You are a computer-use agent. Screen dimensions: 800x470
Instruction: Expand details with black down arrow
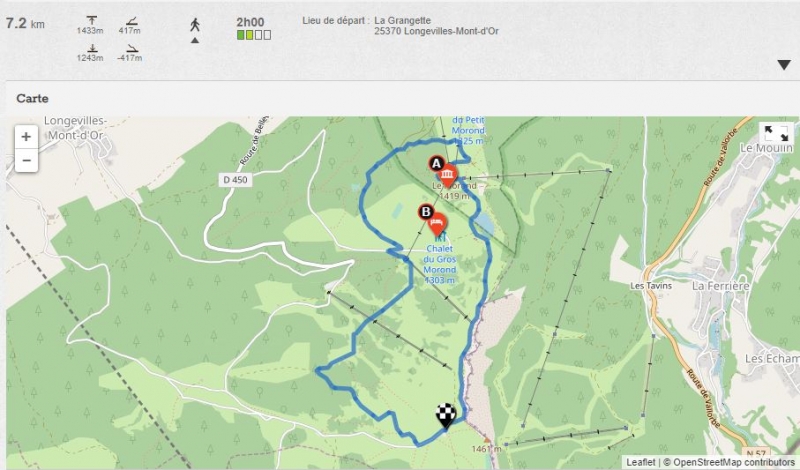point(784,65)
